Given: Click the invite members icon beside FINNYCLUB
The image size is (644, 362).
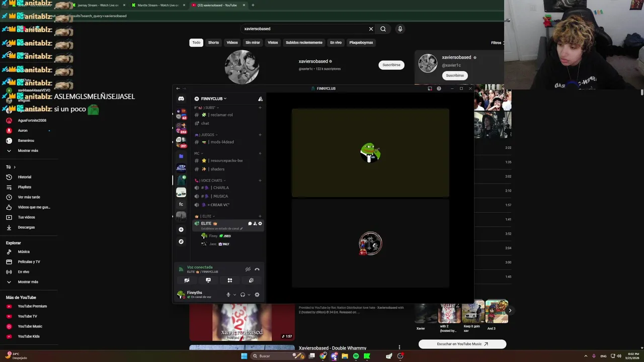Looking at the screenshot, I should tap(260, 99).
